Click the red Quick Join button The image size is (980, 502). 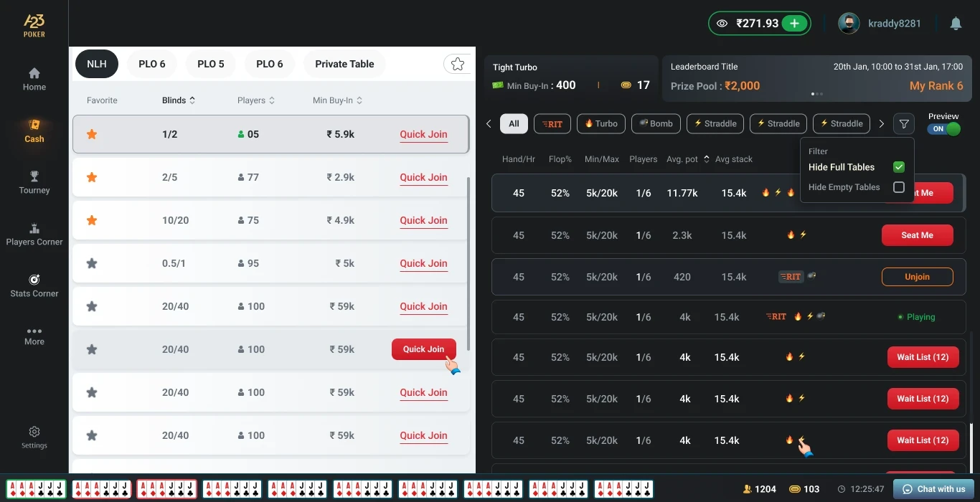click(423, 349)
